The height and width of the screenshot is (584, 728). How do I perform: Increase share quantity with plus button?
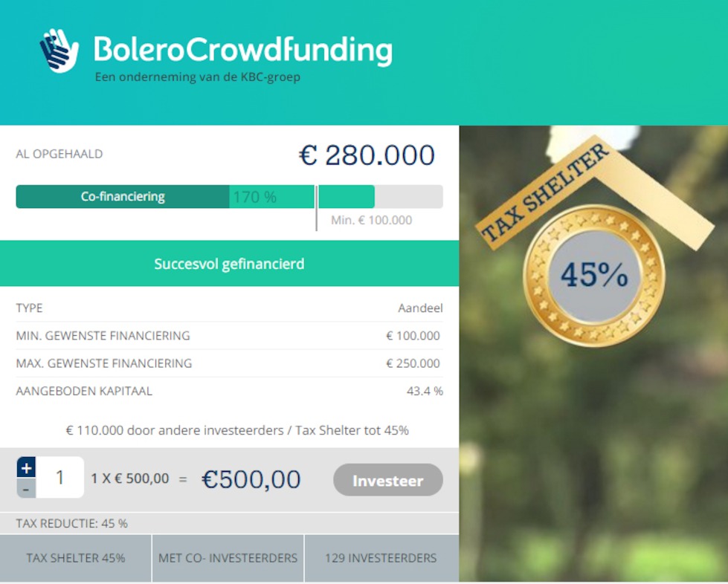[26, 467]
